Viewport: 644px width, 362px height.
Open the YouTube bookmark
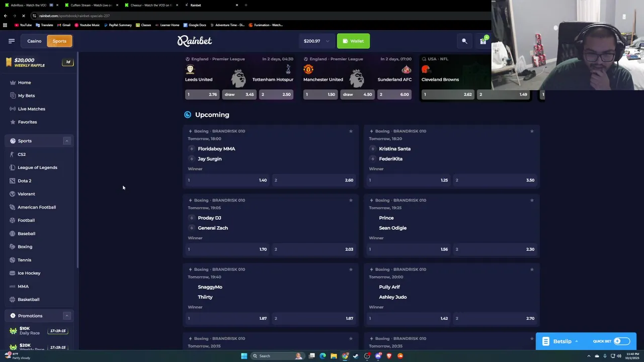[23, 25]
